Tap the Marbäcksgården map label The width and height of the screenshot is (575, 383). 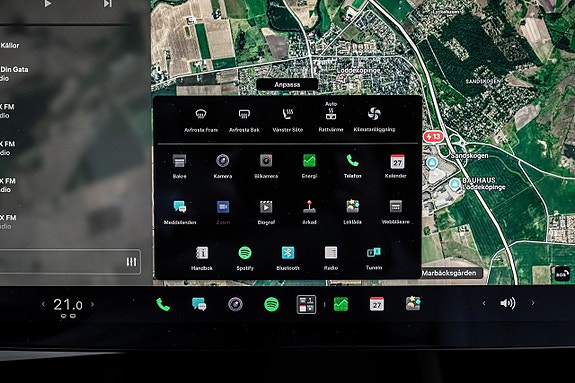click(449, 273)
